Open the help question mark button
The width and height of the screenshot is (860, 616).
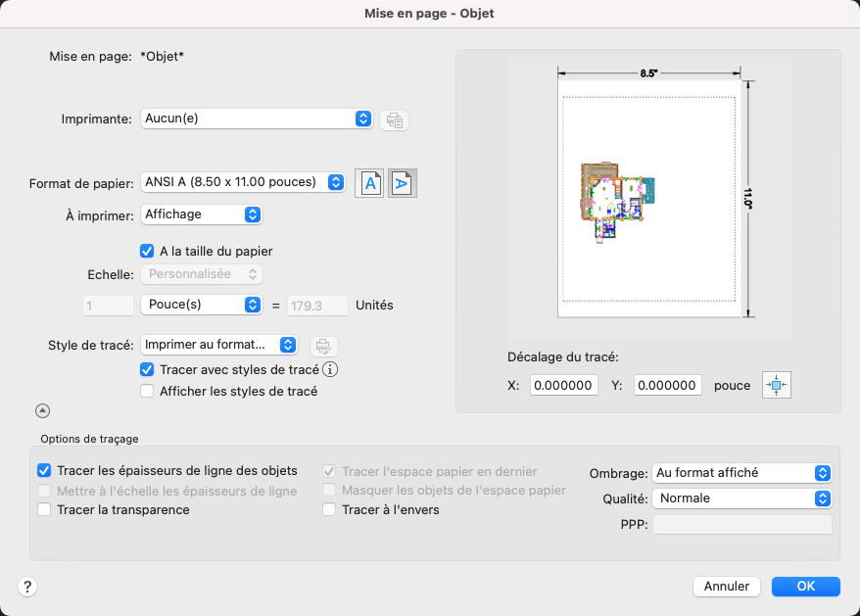coord(26,587)
